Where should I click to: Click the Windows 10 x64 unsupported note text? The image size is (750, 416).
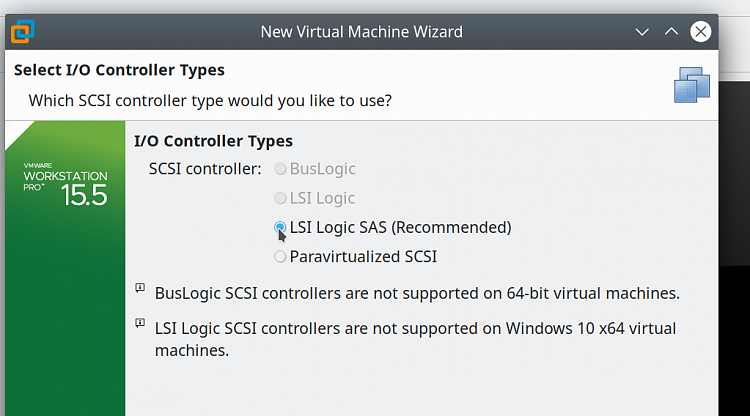[x=415, y=339]
